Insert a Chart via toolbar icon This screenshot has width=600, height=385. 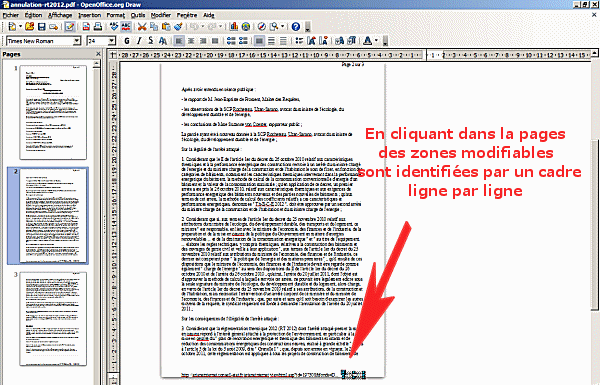tap(234, 26)
